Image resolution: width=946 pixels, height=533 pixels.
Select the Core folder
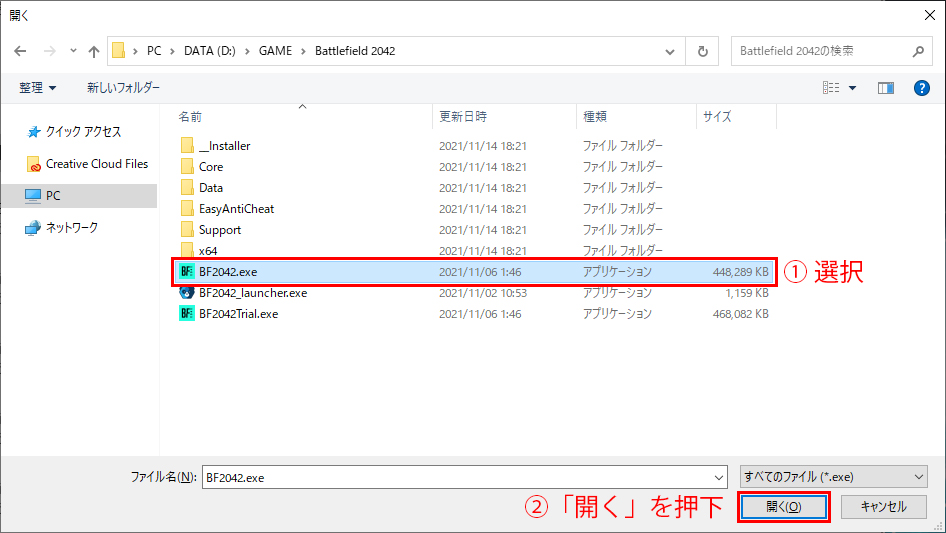pyautogui.click(x=211, y=167)
